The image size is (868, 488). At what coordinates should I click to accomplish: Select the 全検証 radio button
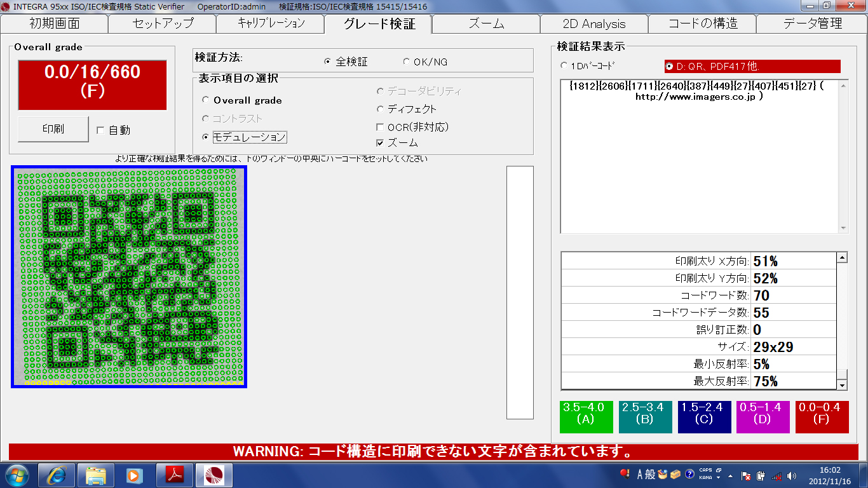coord(327,62)
